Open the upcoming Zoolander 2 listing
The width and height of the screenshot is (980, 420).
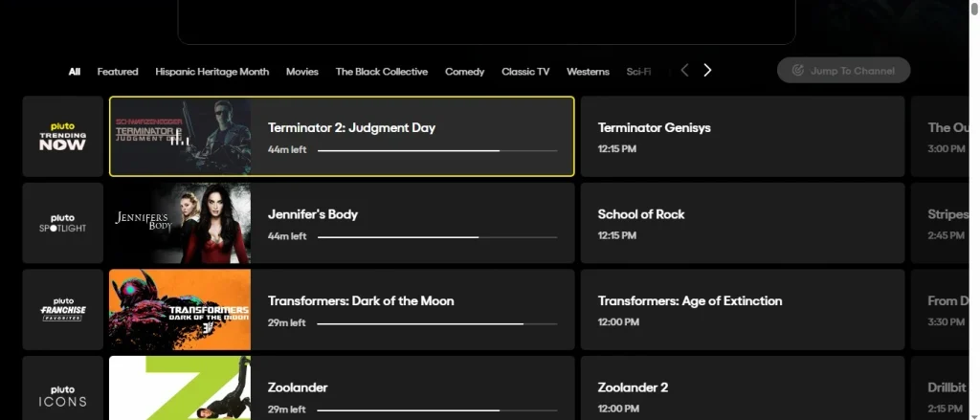point(743,388)
